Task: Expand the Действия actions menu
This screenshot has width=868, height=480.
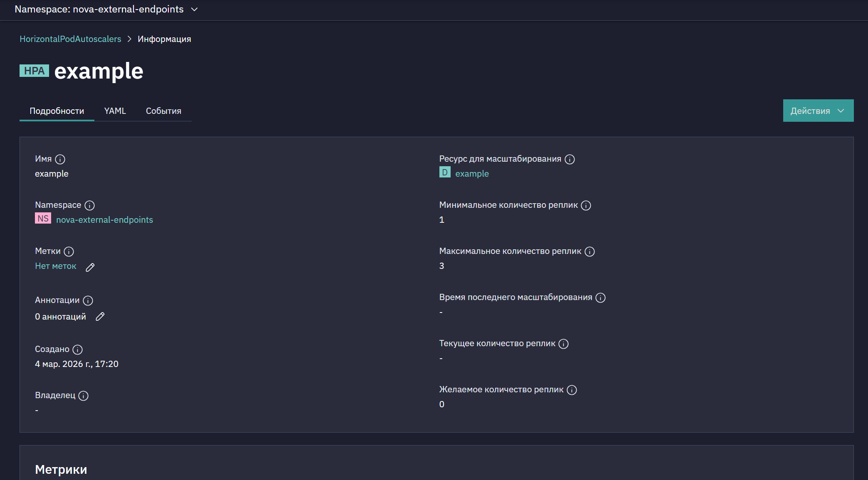Action: click(818, 111)
